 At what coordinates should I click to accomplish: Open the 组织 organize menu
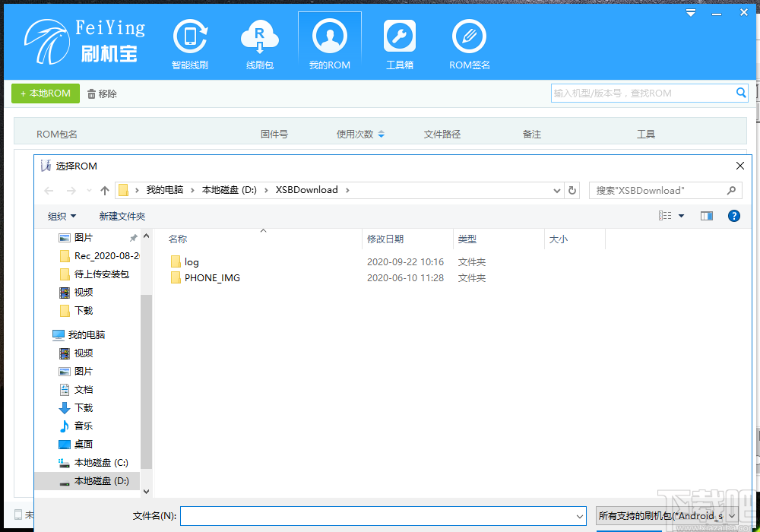[62, 216]
